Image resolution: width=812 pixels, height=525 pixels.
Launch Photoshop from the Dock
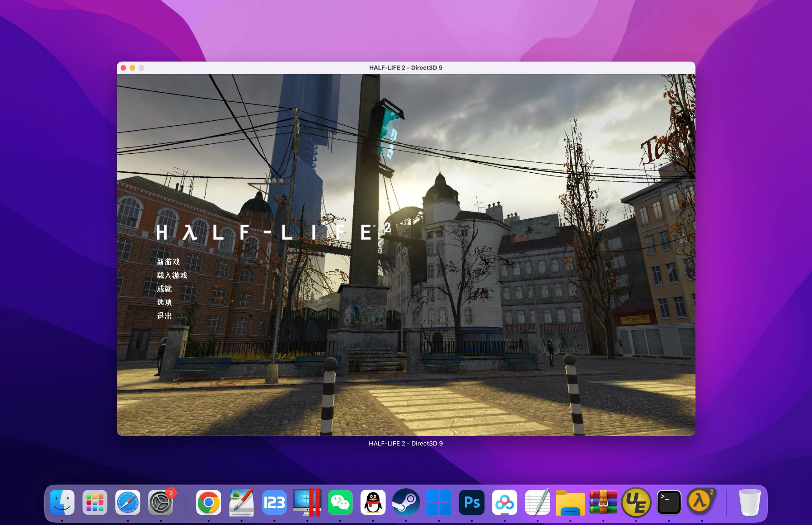point(472,502)
